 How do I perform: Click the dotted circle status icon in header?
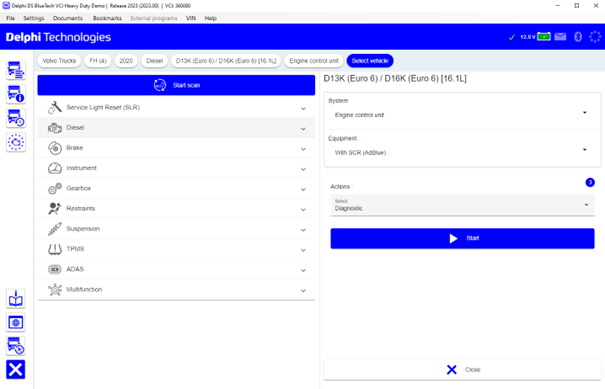595,37
